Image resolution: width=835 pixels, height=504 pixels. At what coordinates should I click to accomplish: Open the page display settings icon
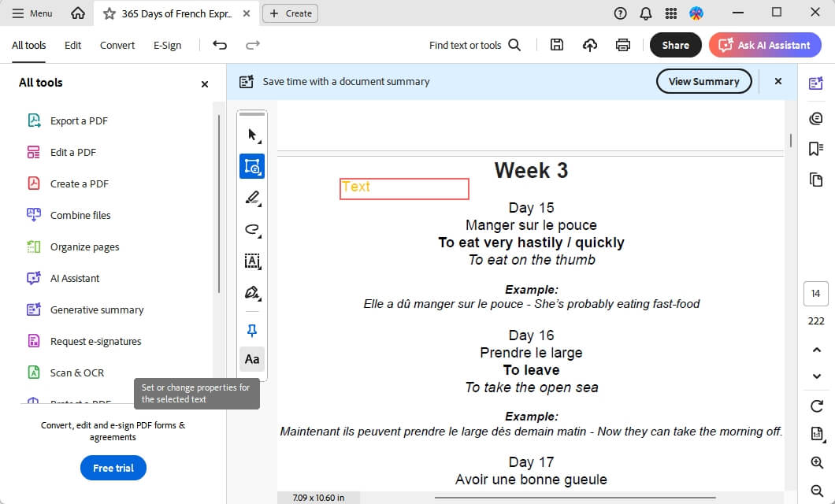point(816,434)
